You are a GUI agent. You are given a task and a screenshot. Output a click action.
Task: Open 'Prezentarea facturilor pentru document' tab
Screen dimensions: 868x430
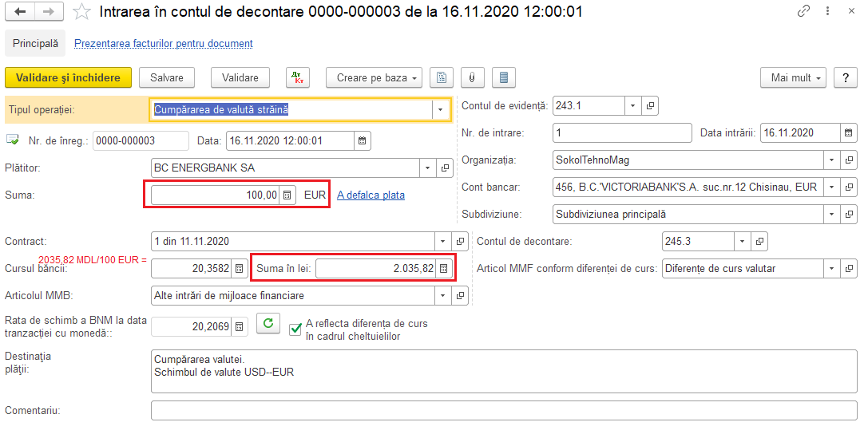point(164,44)
